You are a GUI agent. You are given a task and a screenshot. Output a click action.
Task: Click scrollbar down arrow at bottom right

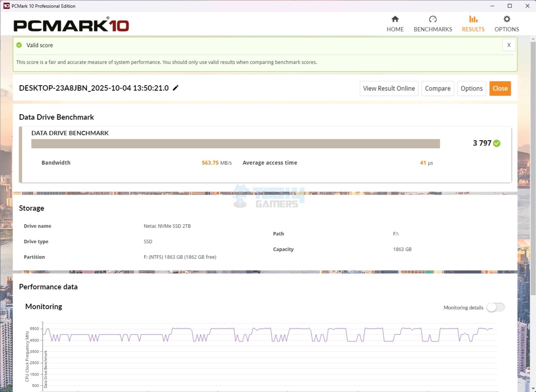point(533,389)
